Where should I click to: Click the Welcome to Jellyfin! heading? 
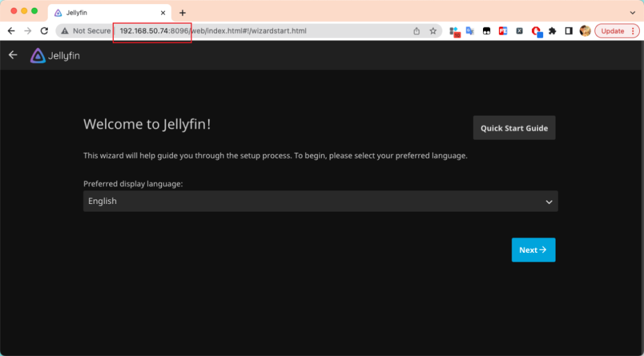147,124
